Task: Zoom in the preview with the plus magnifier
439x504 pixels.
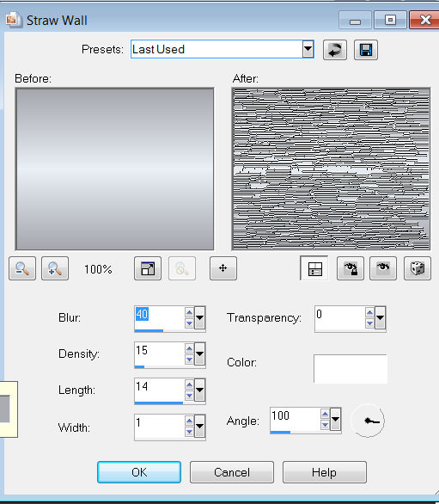Action: tap(55, 268)
